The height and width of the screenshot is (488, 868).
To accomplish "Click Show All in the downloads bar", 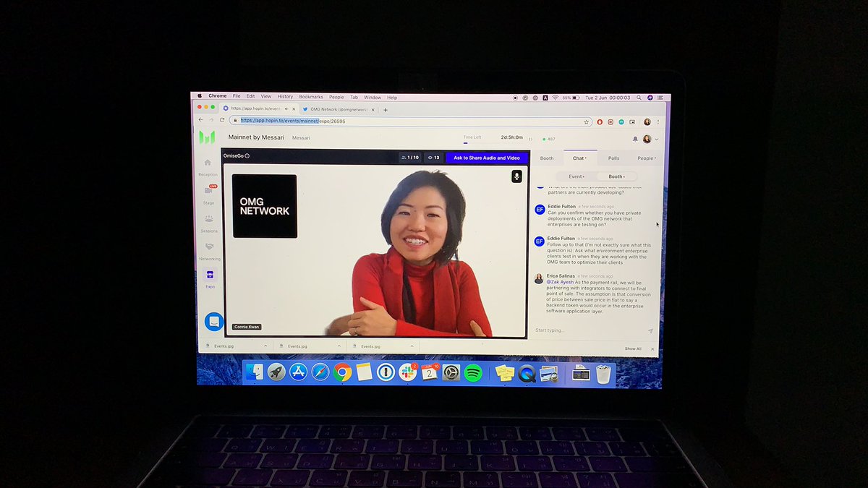I will 634,348.
